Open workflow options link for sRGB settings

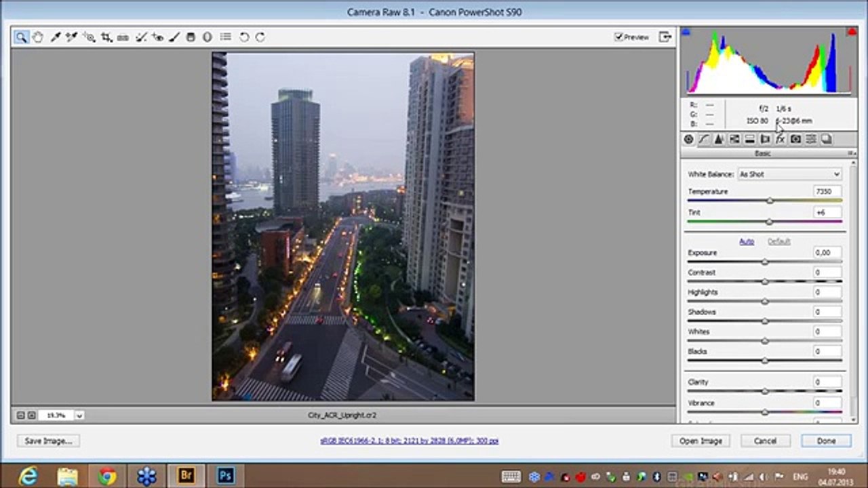(409, 441)
